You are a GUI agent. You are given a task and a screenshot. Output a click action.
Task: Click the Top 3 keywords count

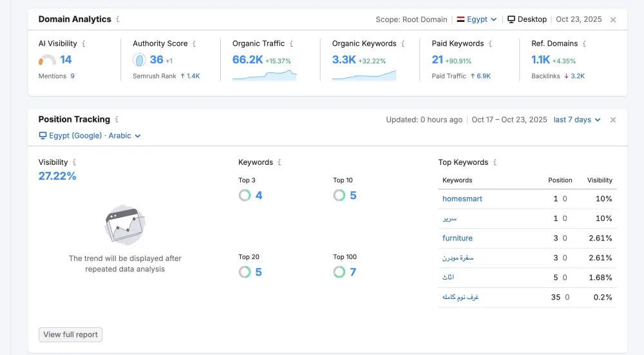click(x=259, y=195)
